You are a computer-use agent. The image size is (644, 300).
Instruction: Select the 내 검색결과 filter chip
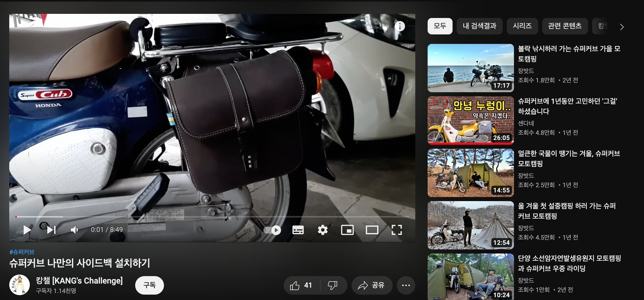pos(479,26)
